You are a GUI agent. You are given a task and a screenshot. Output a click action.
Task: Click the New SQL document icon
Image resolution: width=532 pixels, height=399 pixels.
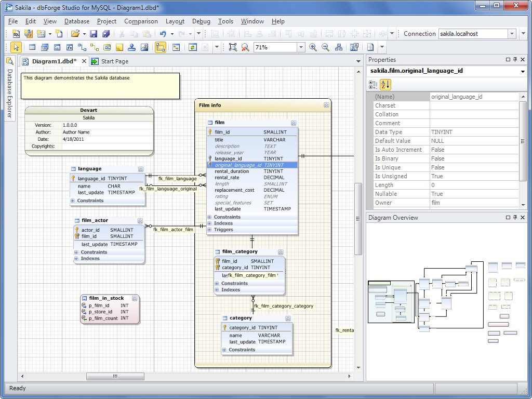16,34
